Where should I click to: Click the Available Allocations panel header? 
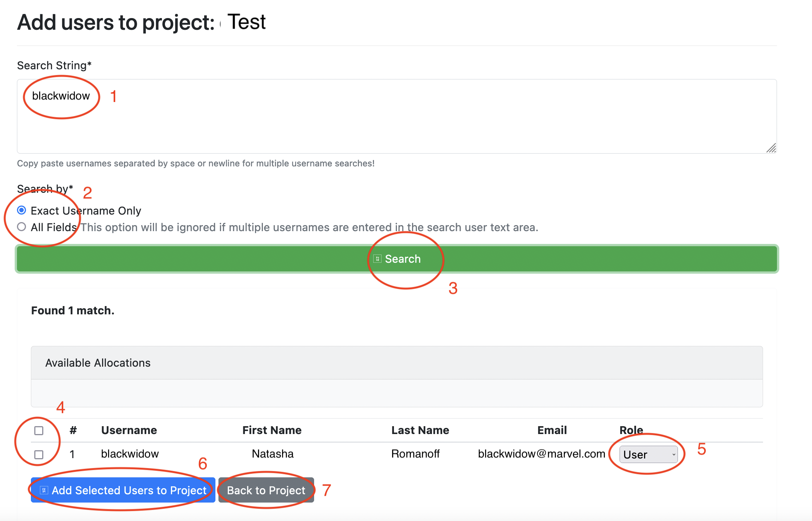(397, 363)
